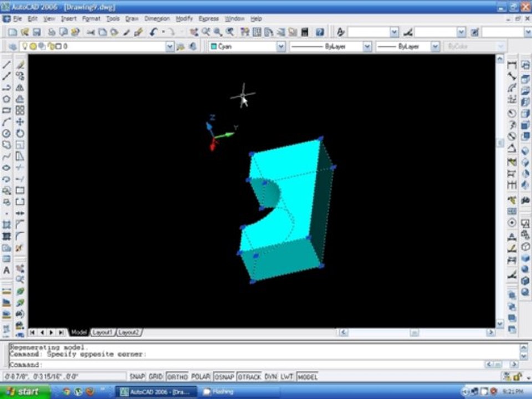Image resolution: width=532 pixels, height=399 pixels.
Task: Open the Express menu
Action: click(209, 19)
